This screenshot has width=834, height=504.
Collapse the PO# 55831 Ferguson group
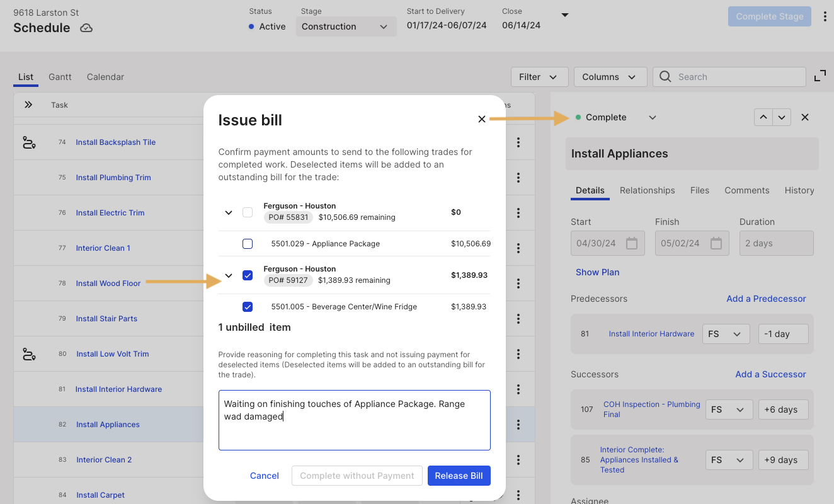point(229,213)
